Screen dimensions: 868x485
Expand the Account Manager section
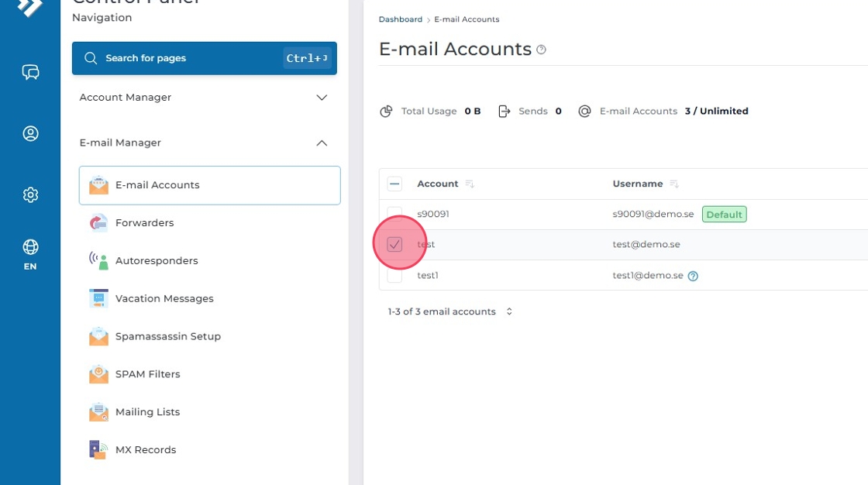point(322,98)
